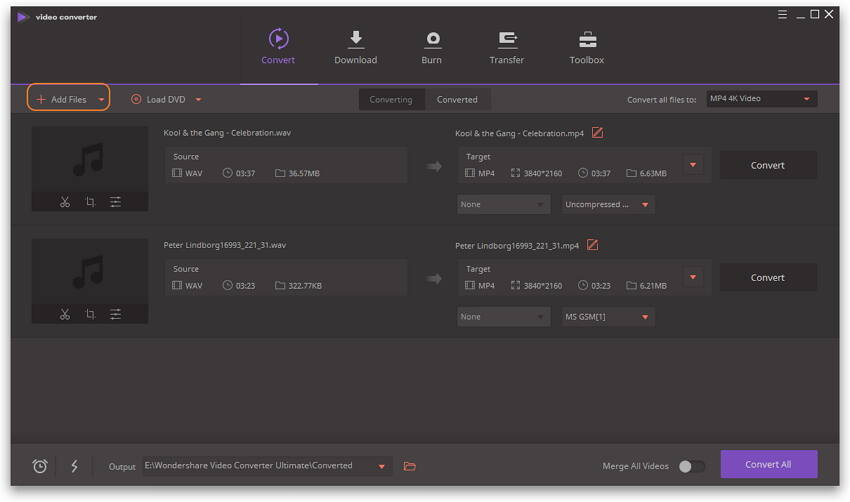
Task: Expand target format for Peter Lindborg
Action: tap(693, 277)
